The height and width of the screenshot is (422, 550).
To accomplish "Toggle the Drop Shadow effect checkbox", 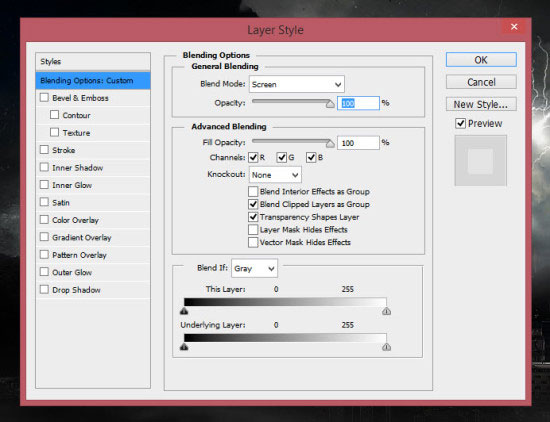I will pyautogui.click(x=44, y=289).
